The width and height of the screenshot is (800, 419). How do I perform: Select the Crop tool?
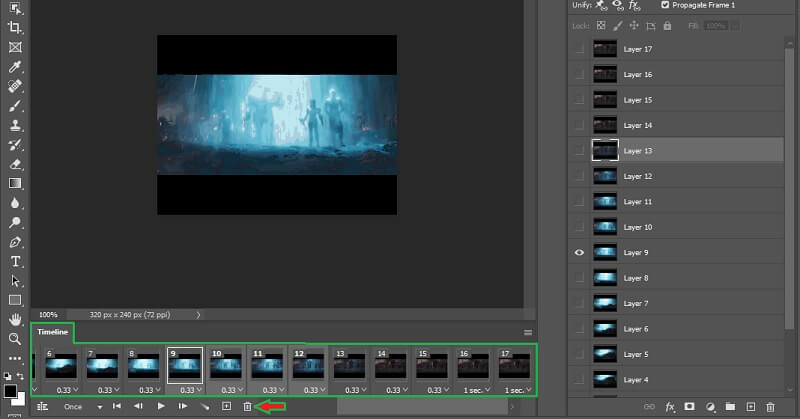pos(15,27)
